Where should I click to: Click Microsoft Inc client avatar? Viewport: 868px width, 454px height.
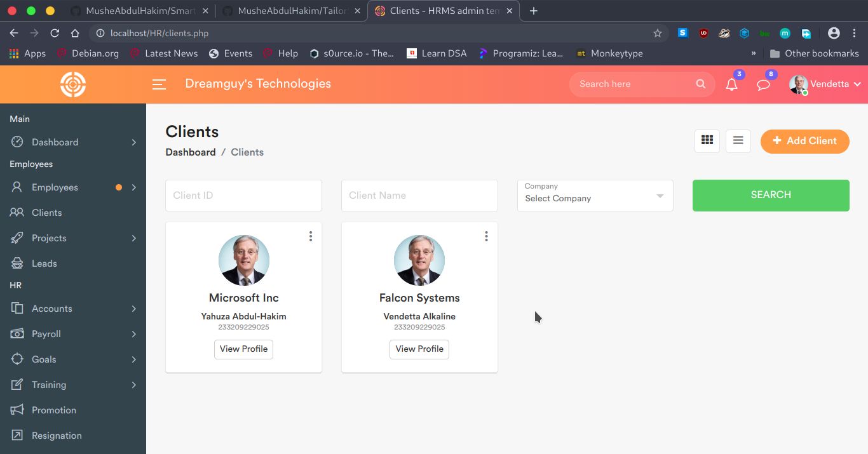pos(244,260)
